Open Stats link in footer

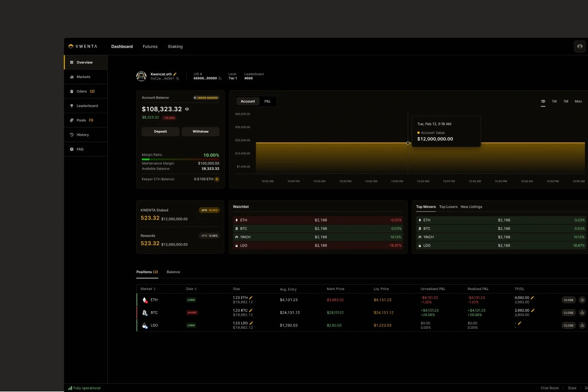[572, 388]
